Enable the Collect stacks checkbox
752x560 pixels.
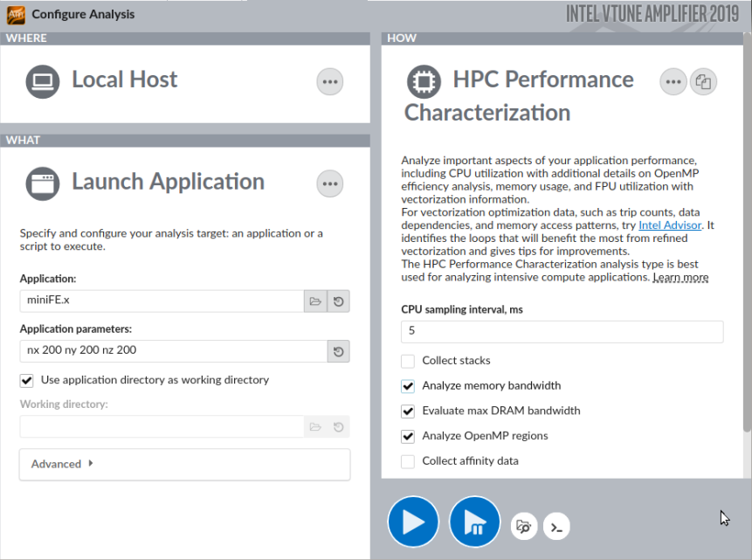tap(408, 361)
